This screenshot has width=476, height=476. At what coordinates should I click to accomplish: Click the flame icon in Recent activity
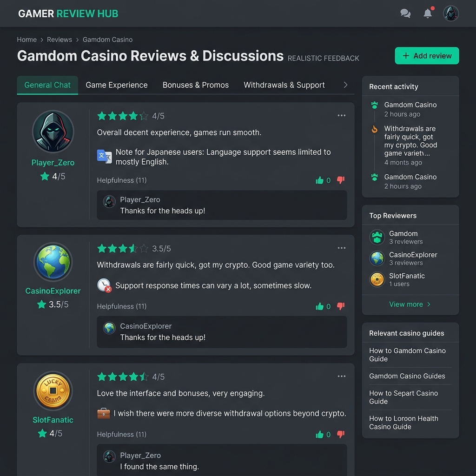pos(375,129)
